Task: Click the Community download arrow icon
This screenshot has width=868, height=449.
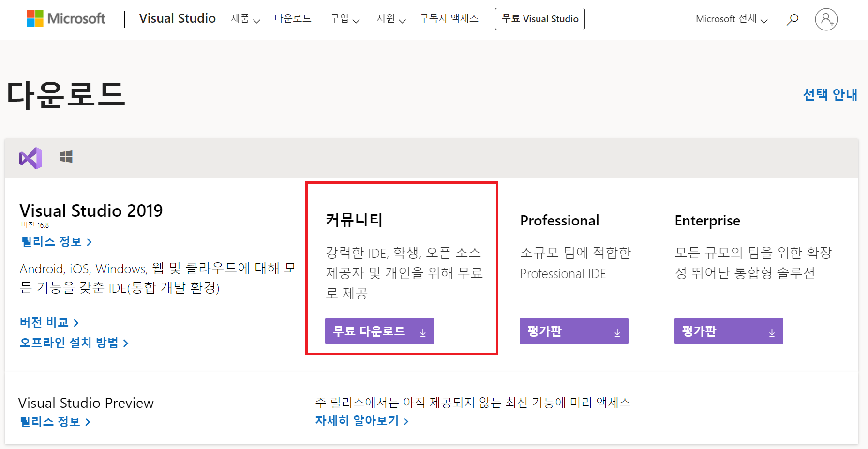Action: point(423,332)
